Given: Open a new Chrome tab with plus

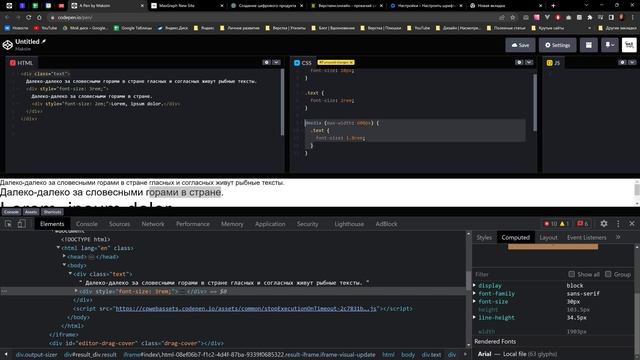Looking at the screenshot, I should coord(553,6).
